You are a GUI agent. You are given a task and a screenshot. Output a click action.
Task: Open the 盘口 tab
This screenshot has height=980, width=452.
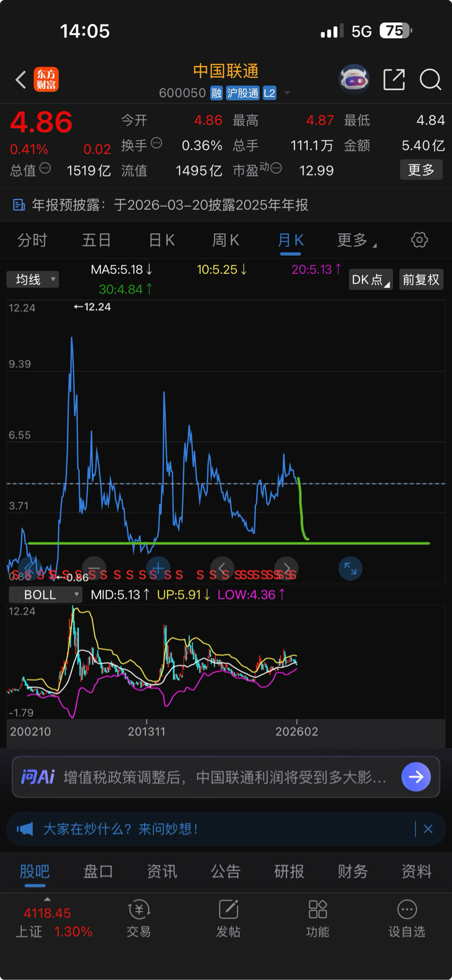[98, 871]
